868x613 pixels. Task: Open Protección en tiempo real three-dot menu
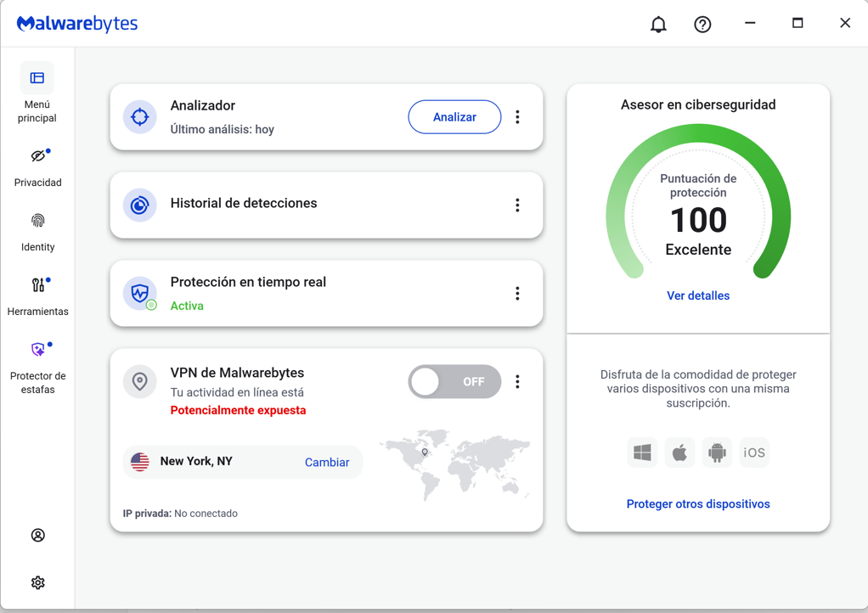[x=517, y=293]
